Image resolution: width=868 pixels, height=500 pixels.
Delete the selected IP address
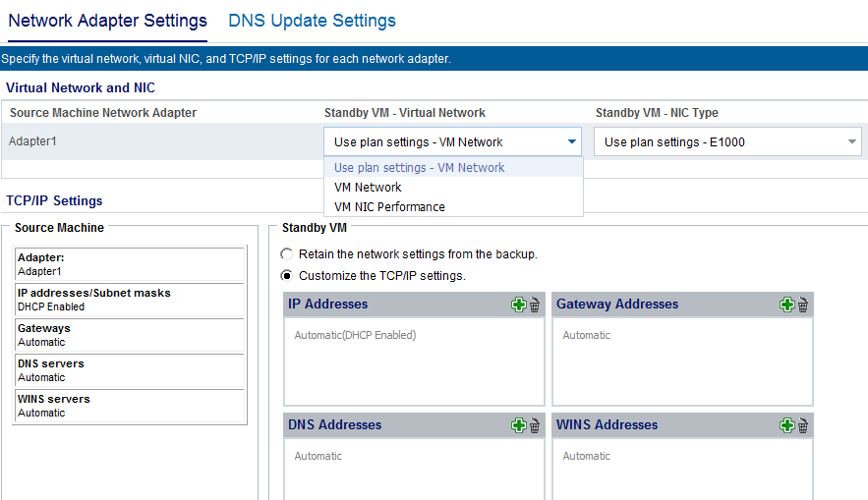tap(535, 305)
